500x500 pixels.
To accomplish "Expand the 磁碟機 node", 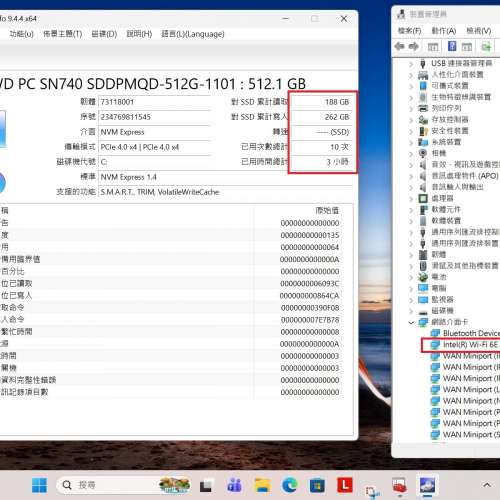I will tap(411, 311).
